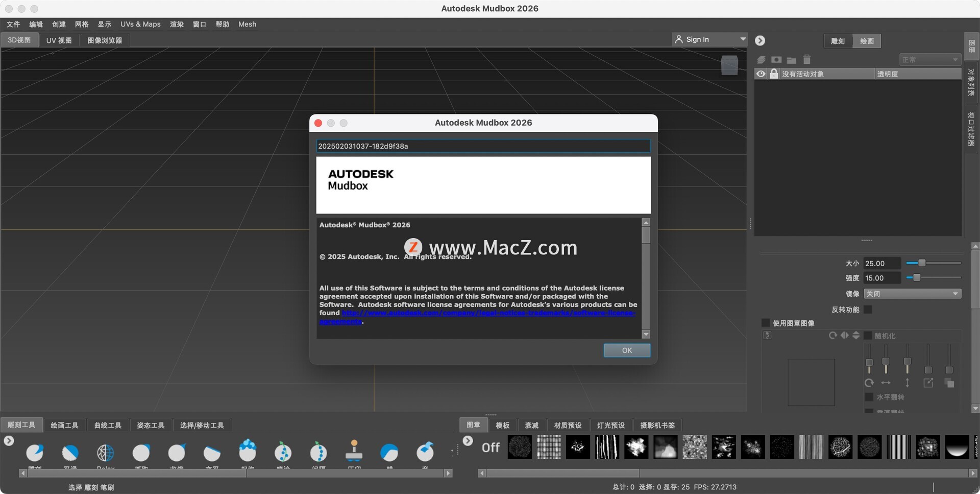
Task: Select the 喷涂 (Spray) brush icon
Action: click(283, 452)
